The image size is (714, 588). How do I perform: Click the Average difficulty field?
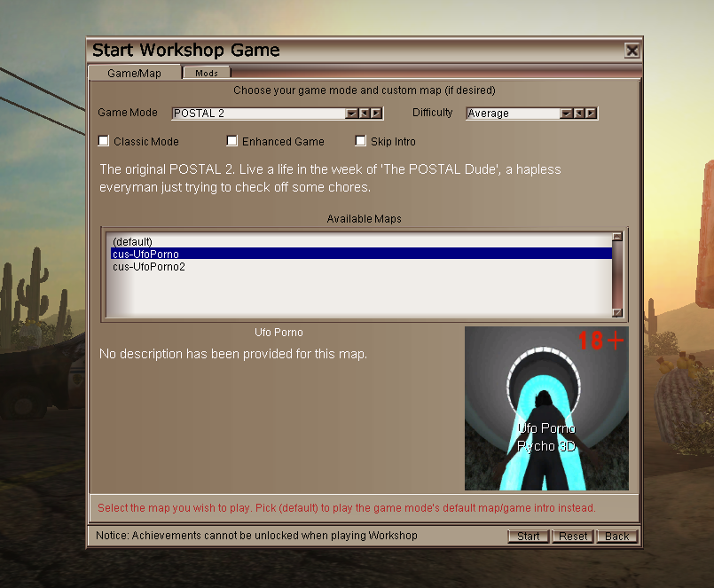[x=514, y=113]
